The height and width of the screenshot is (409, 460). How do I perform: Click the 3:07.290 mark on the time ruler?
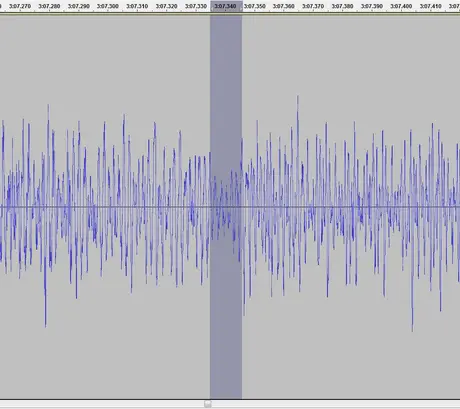[78, 6]
